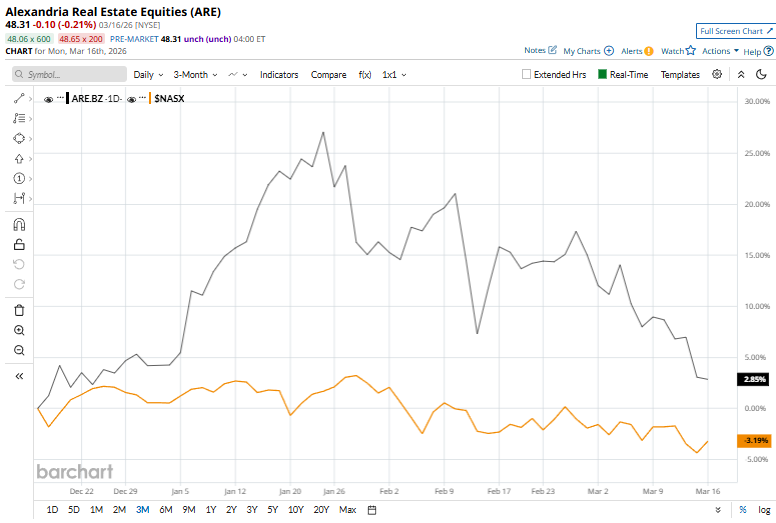Screen dimensions: 776x523
Task: Open chart settings gear icon
Action: tap(717, 74)
